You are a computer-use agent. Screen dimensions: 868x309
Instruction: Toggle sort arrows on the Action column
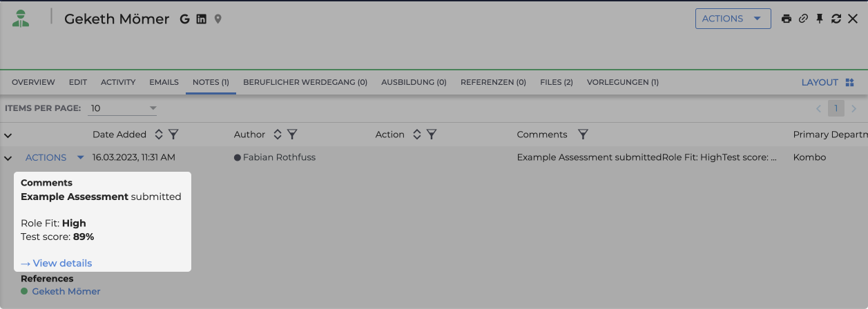(x=416, y=134)
